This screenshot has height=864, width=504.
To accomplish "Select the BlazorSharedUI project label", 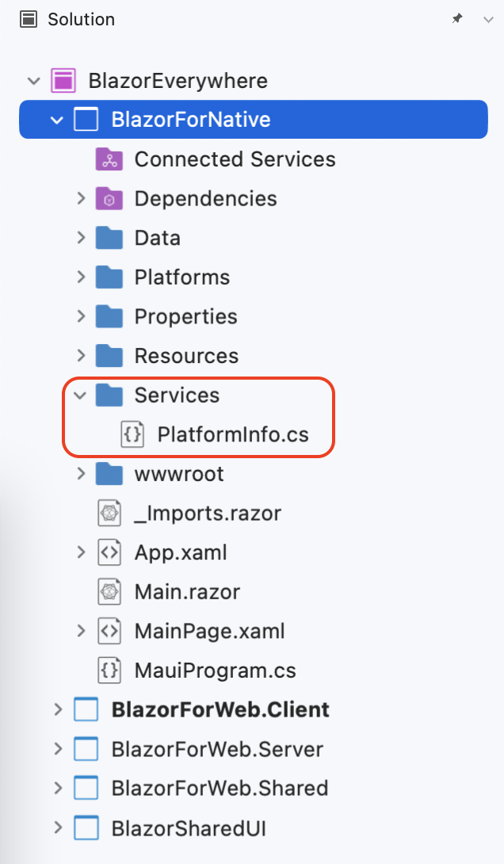I will (189, 828).
